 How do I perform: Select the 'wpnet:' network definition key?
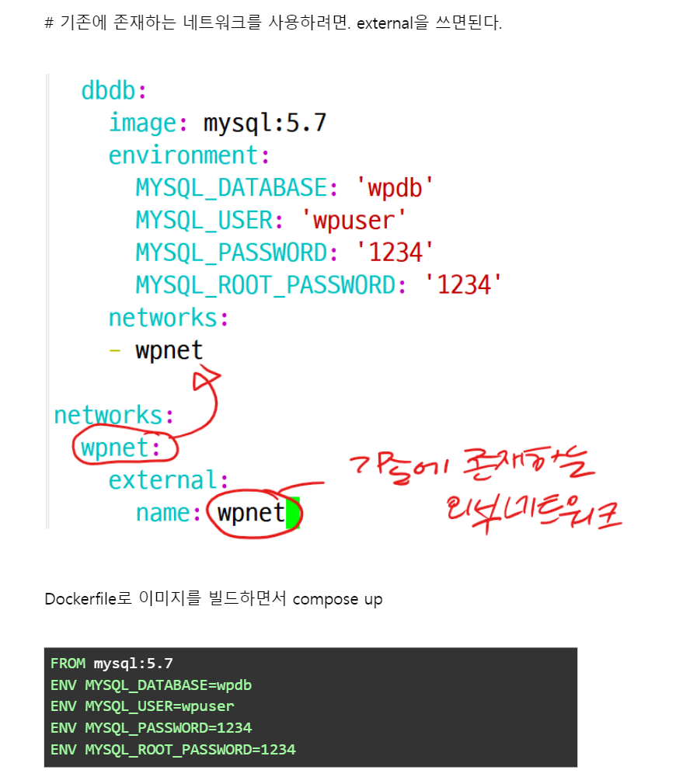(x=120, y=448)
